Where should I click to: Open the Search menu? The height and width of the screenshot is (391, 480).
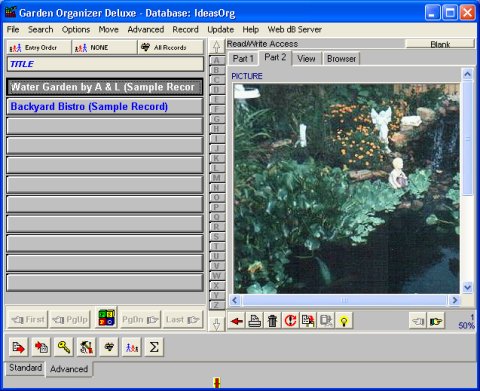(40, 29)
